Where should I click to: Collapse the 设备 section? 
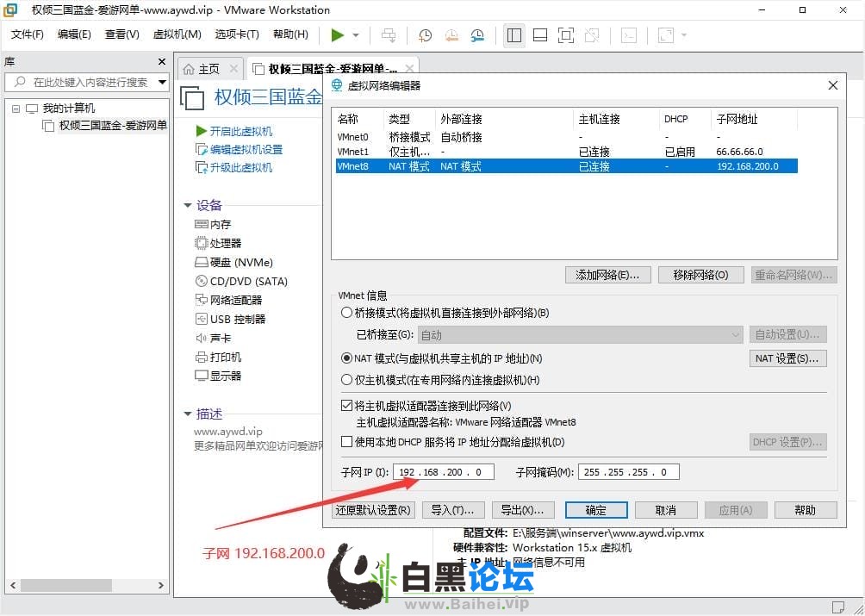click(x=188, y=205)
